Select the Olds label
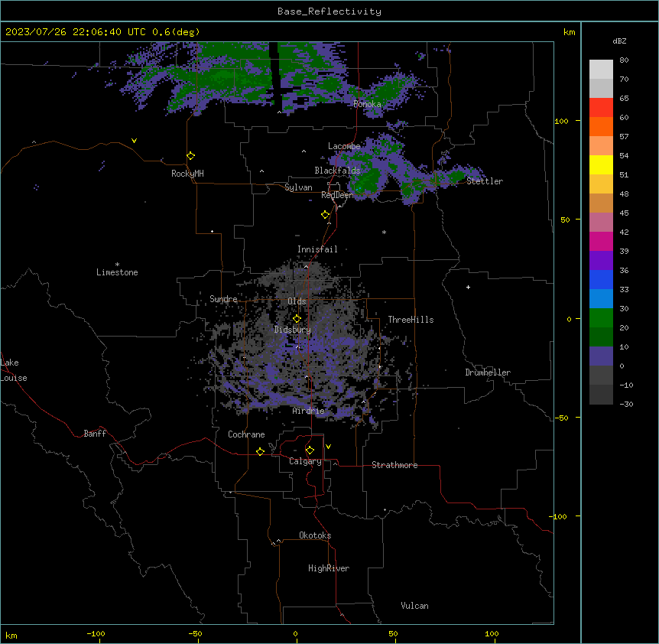 coord(297,301)
